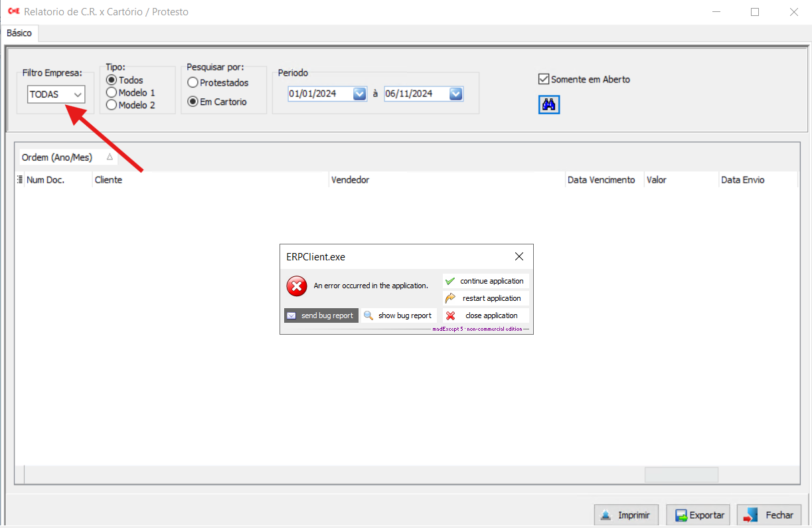Select the Todos radio button
812x528 pixels.
pos(112,80)
